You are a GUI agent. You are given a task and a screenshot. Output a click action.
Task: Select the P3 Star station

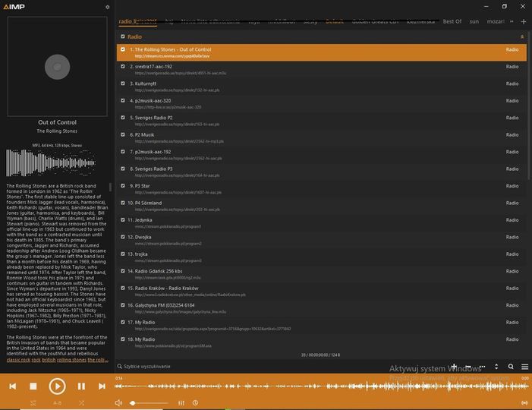click(x=322, y=189)
